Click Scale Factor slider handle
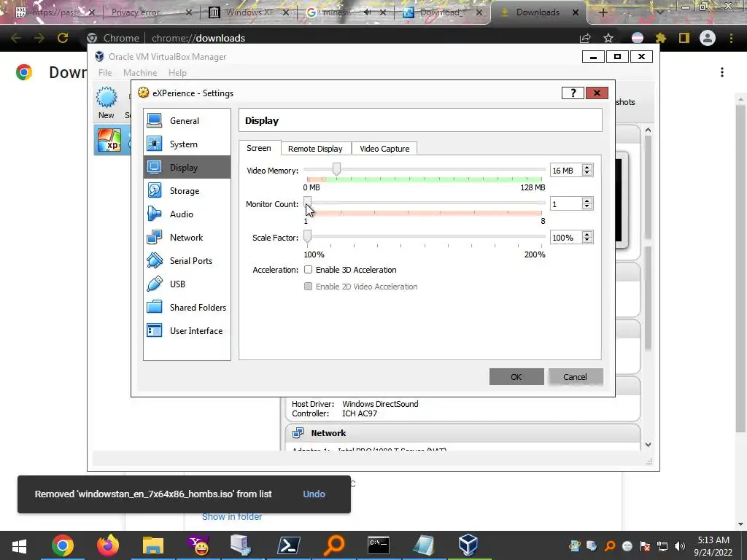Viewport: 747px width, 560px height. [307, 236]
